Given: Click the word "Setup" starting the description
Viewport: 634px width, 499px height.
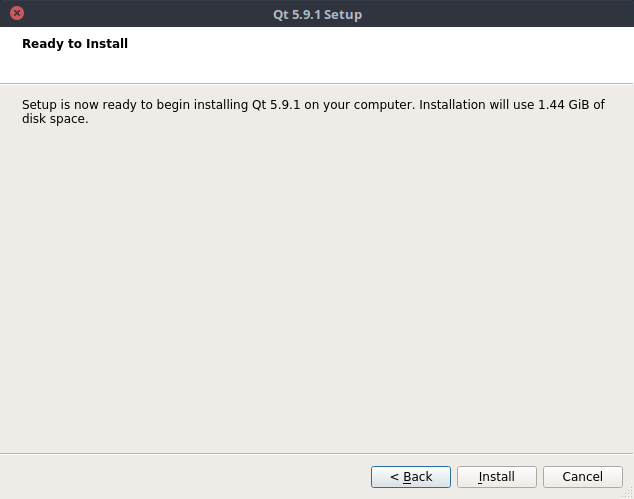Looking at the screenshot, I should (41, 104).
